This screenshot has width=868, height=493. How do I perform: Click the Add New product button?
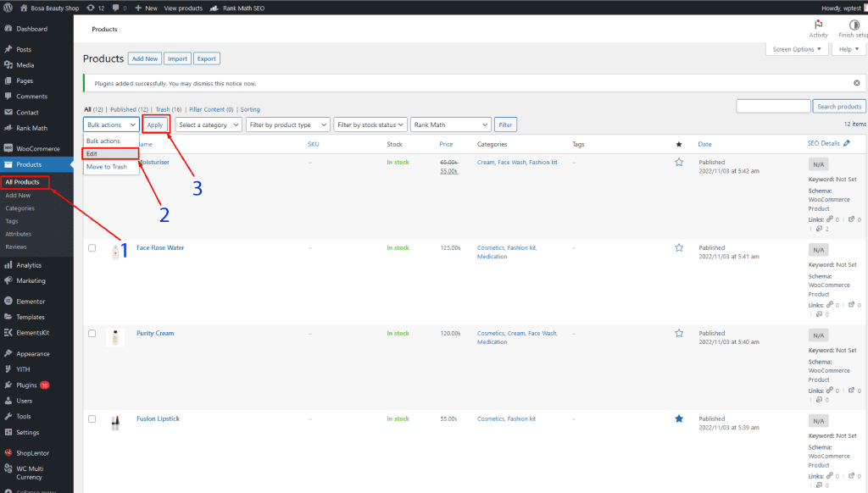[144, 58]
